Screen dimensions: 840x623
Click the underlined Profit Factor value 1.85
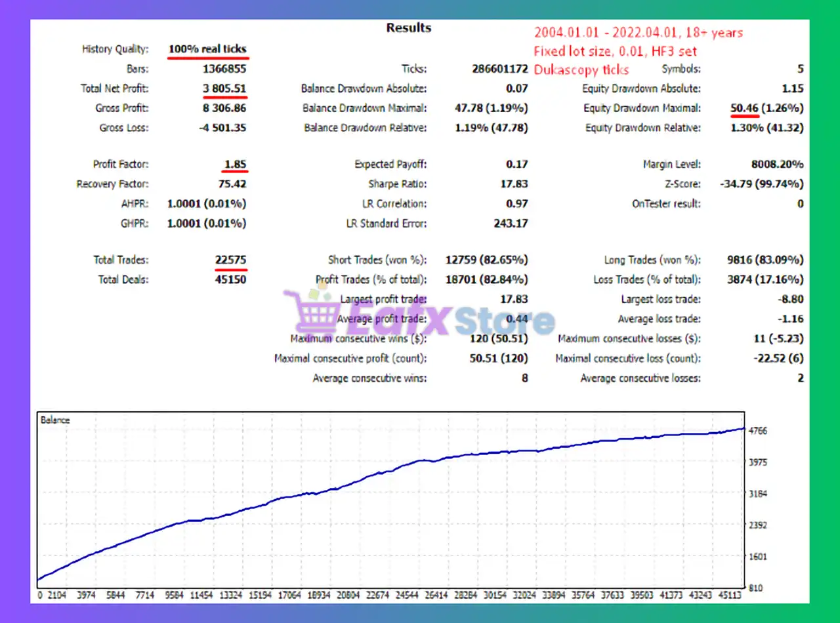coord(234,165)
